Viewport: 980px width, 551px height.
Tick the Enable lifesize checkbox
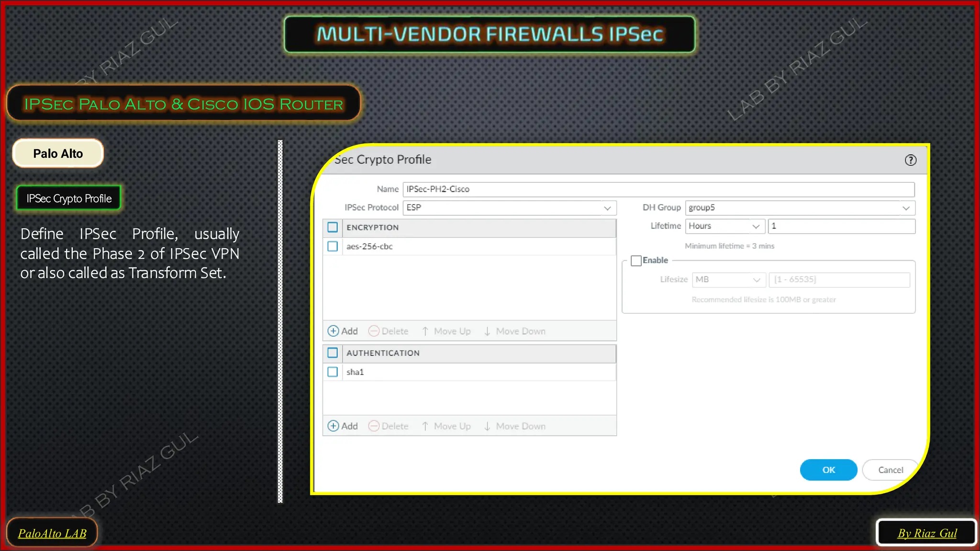pos(636,261)
